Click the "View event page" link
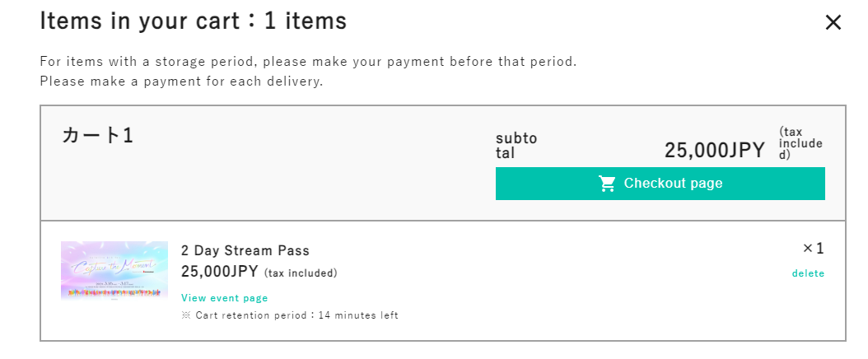 pos(224,298)
